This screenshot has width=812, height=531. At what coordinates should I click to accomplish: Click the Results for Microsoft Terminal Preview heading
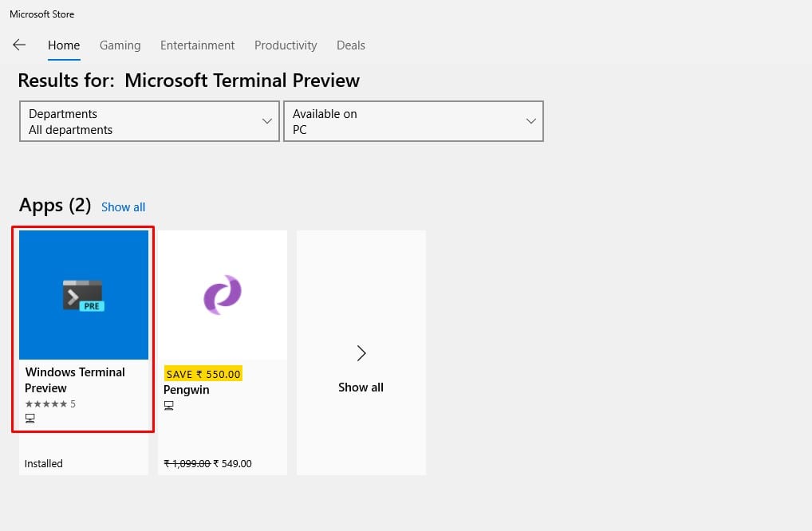[x=188, y=81]
